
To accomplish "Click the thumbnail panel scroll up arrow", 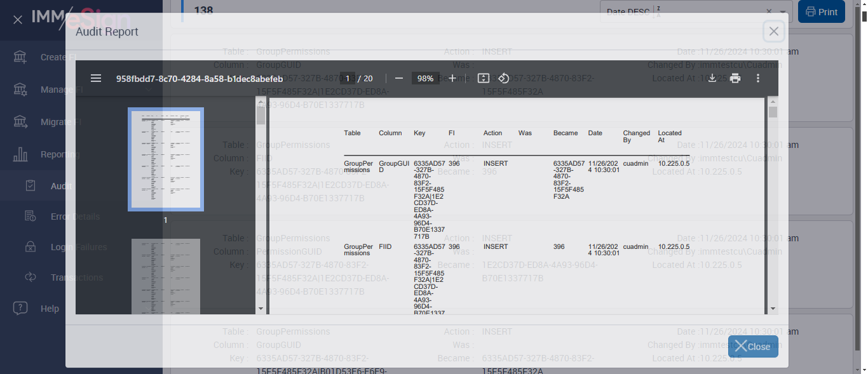I will click(x=261, y=102).
